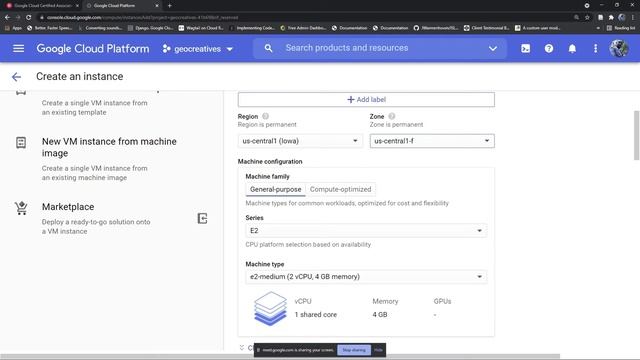Switch to Google Cloud Certified Associate browser tab
Screen dimensions: 640x360
pos(43,6)
